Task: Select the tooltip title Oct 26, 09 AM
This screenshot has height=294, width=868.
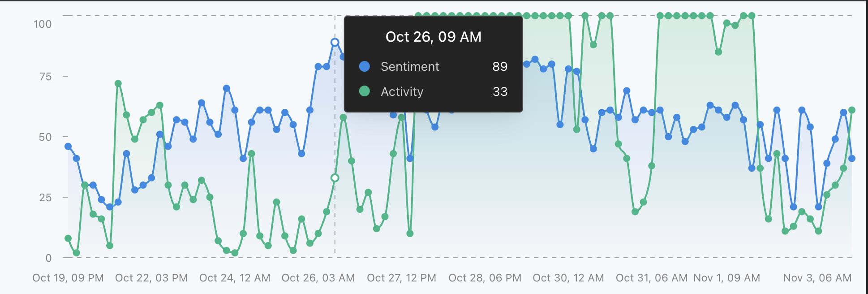Action: coord(433,37)
